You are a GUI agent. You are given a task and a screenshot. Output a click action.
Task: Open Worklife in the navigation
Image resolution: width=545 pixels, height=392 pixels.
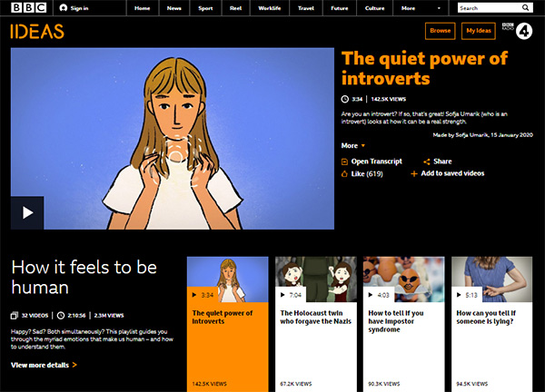[270, 8]
